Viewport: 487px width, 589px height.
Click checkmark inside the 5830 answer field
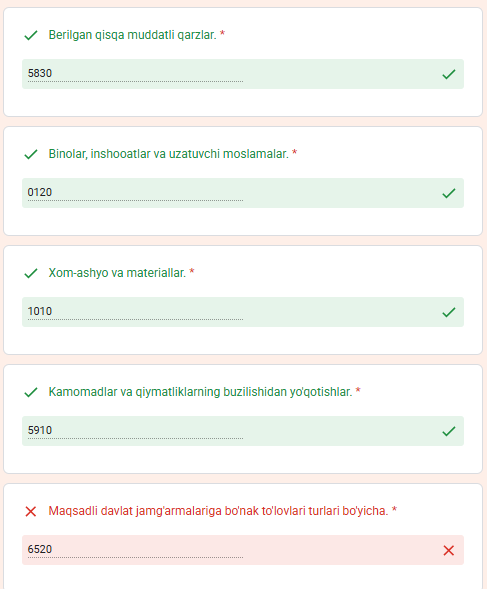point(449,74)
